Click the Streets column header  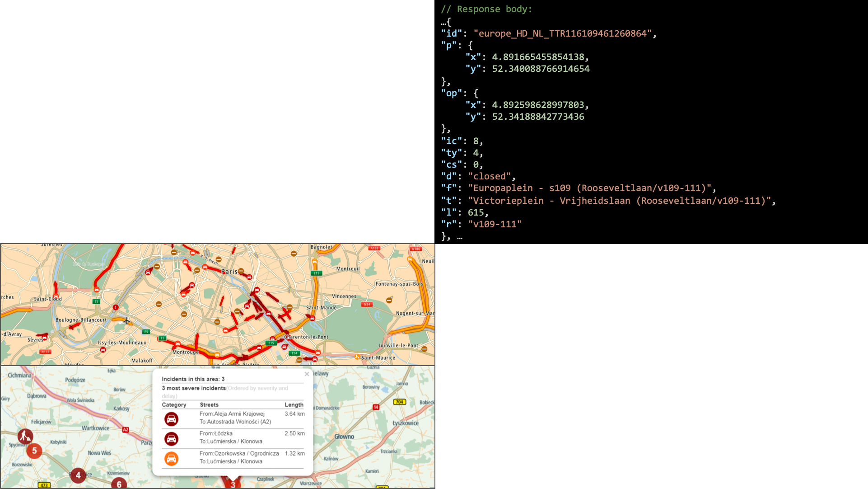pos(209,405)
